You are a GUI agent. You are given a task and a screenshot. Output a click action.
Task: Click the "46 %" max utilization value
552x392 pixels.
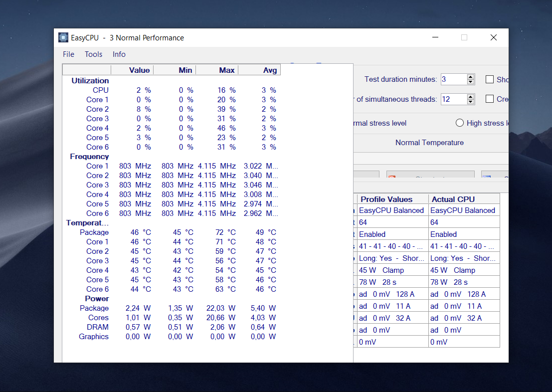click(226, 128)
